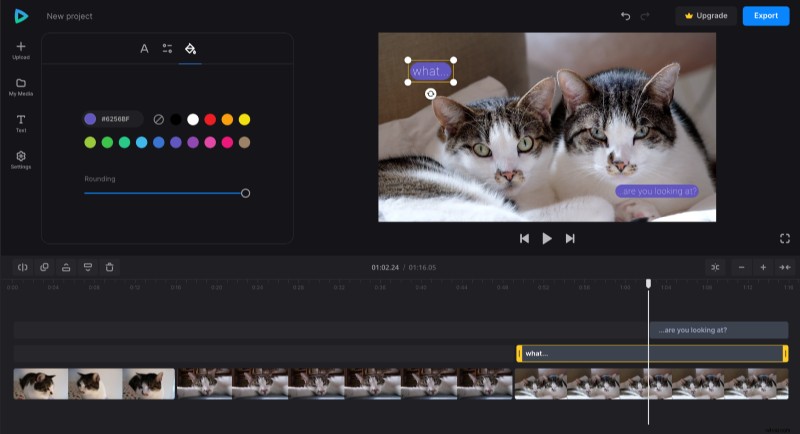Delete the selected clip with trash icon

pyautogui.click(x=109, y=267)
